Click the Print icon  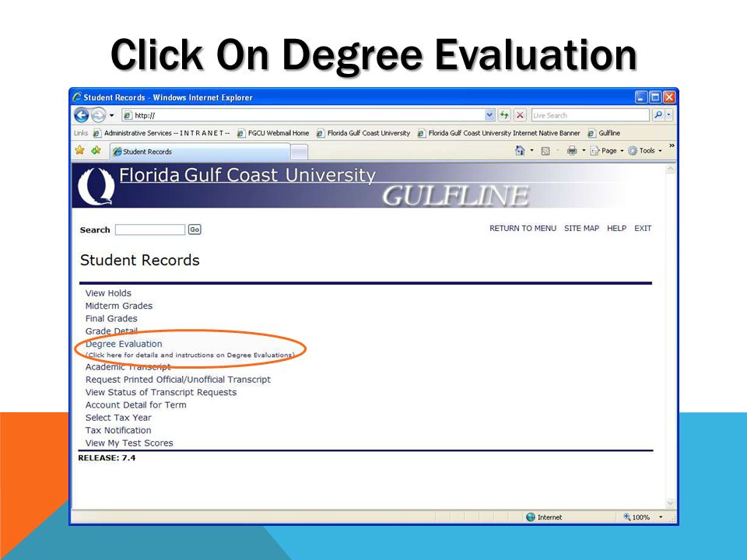pos(572,151)
